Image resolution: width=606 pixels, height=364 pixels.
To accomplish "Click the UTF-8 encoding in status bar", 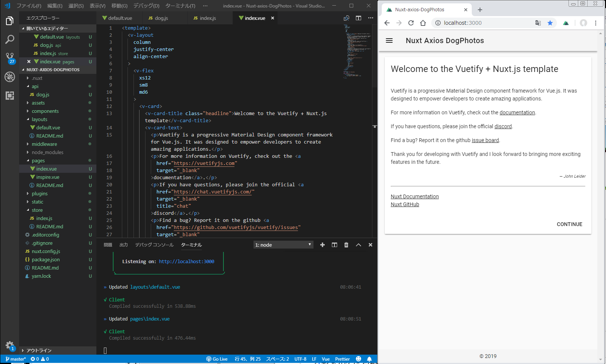I will coord(300,359).
